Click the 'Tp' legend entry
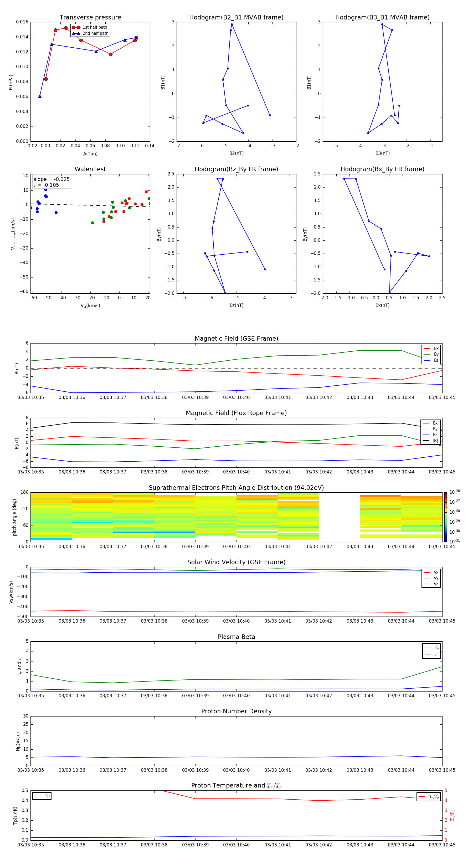 (x=42, y=796)
